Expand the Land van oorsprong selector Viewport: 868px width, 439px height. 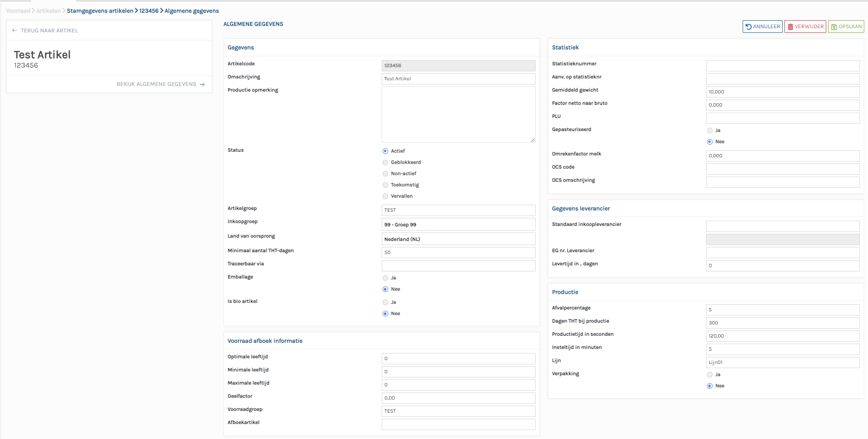[458, 239]
